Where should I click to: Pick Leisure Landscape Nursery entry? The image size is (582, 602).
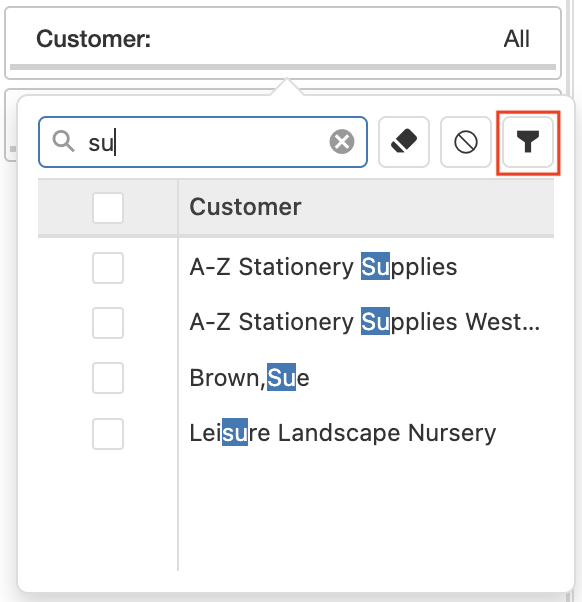[343, 433]
